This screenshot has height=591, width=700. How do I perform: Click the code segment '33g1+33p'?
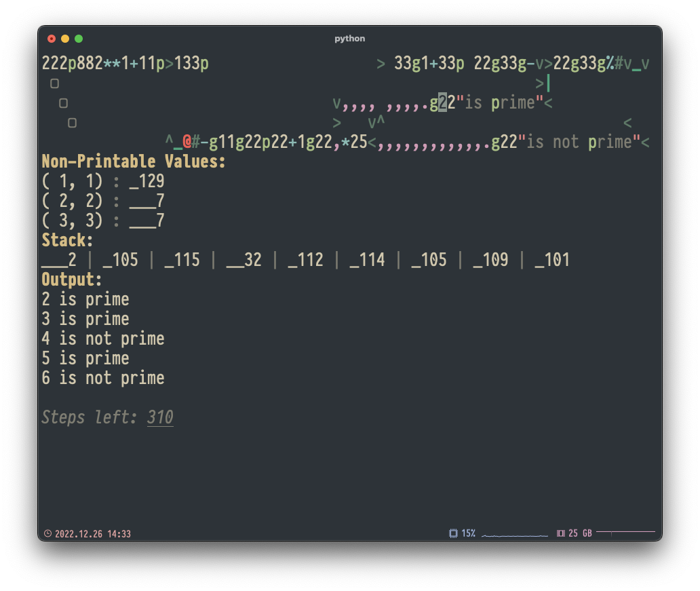429,63
